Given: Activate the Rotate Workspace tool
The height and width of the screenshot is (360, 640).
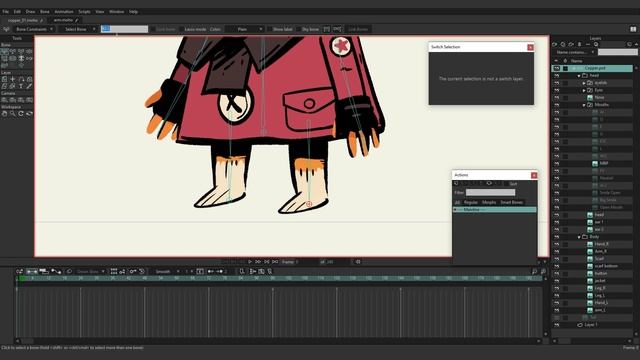Looking at the screenshot, I should [x=21, y=113].
